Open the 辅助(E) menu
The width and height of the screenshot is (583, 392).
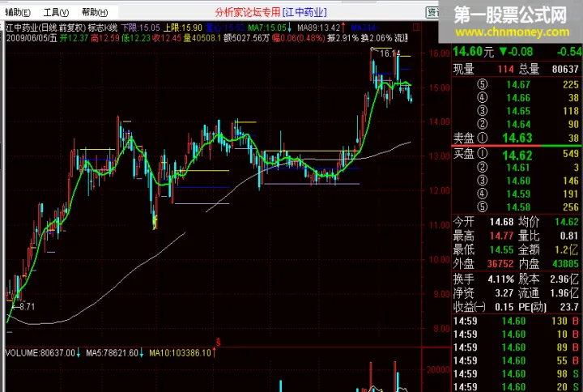pos(18,13)
